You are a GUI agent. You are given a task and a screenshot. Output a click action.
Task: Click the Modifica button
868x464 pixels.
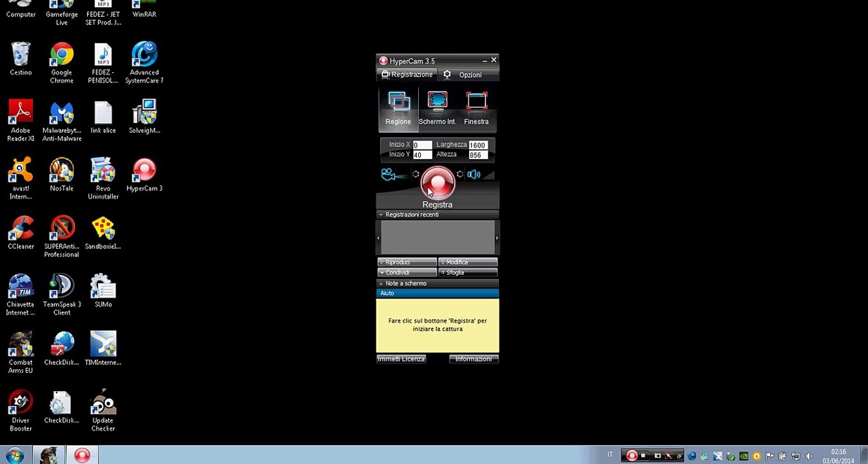[x=468, y=262]
